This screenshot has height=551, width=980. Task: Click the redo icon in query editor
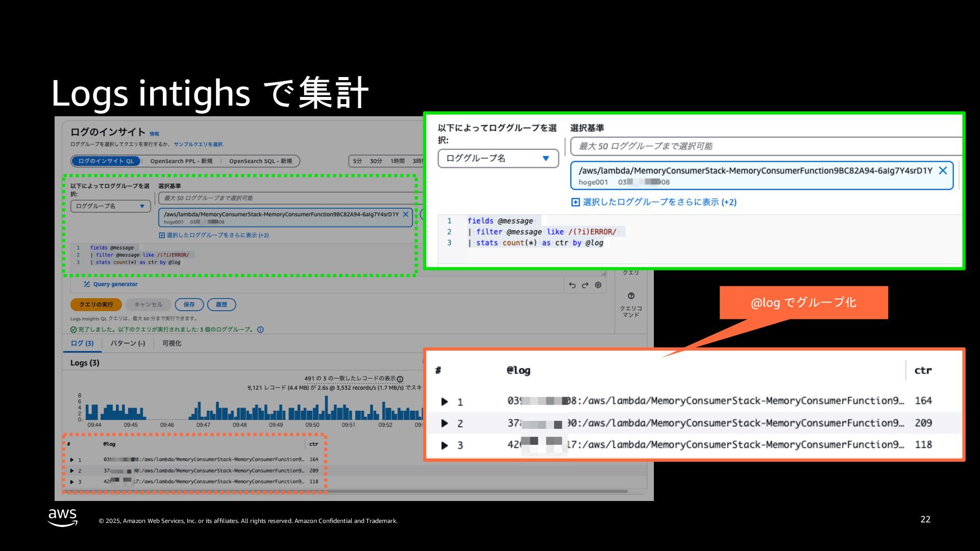[x=585, y=285]
